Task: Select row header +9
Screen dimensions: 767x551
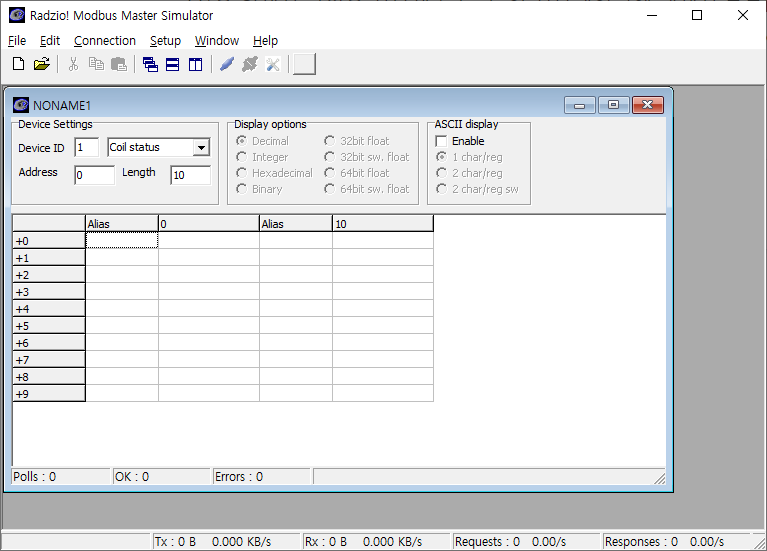Action: 49,393
